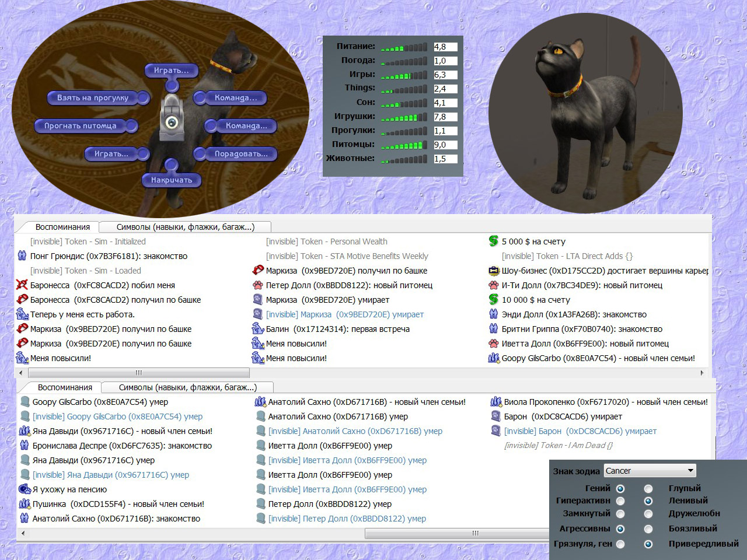Click paw icon beside И-Ти Долл новый питомец
The height and width of the screenshot is (560, 747).
(x=494, y=285)
